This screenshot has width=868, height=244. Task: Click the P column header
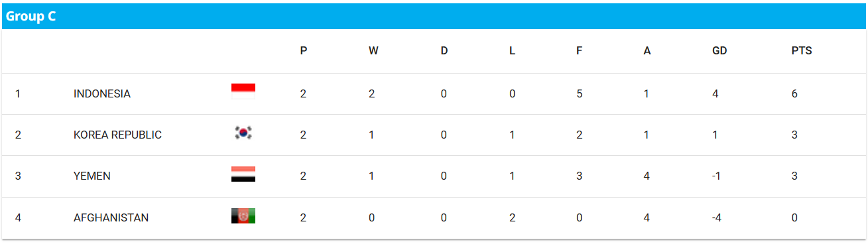(x=304, y=51)
